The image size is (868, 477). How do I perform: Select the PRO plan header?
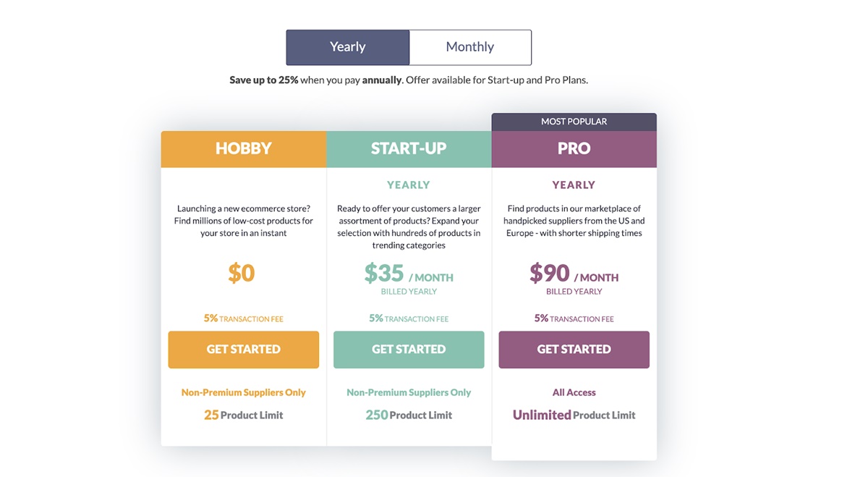pos(574,149)
